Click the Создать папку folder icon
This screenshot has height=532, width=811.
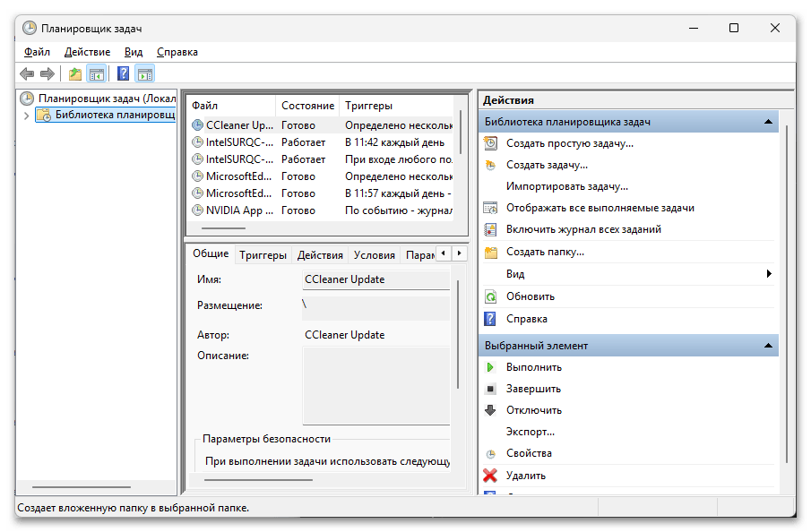(x=490, y=253)
